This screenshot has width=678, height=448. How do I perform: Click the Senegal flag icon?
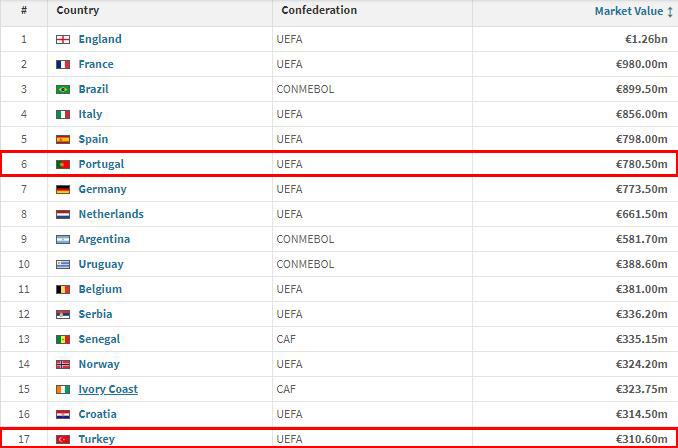pyautogui.click(x=63, y=340)
